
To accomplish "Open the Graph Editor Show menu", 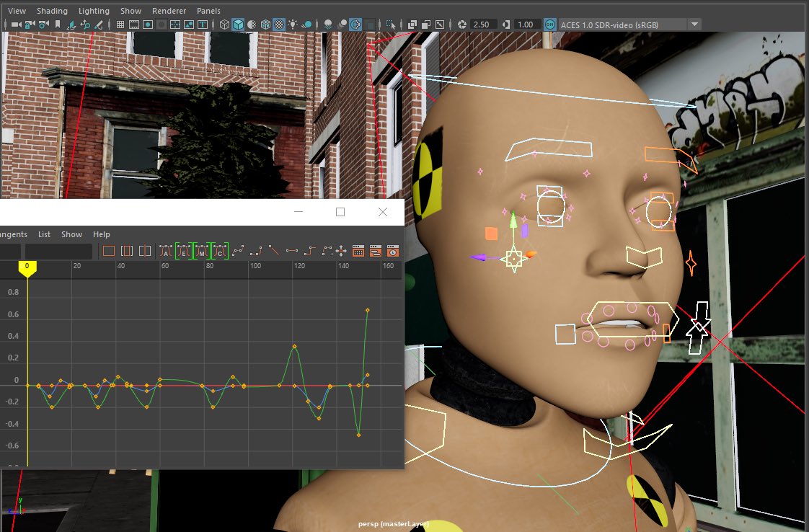I will tap(71, 234).
